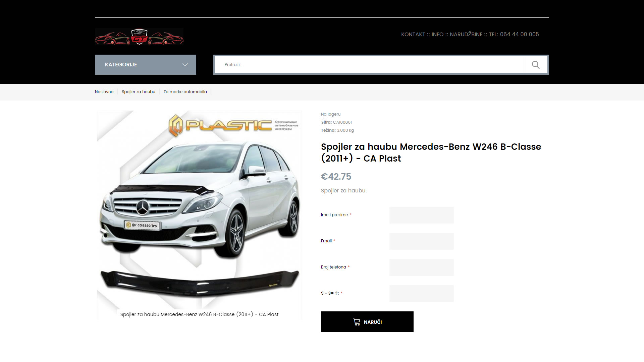The width and height of the screenshot is (644, 362).
Task: Click the Spojler za haubu. description text
Action: tap(344, 191)
